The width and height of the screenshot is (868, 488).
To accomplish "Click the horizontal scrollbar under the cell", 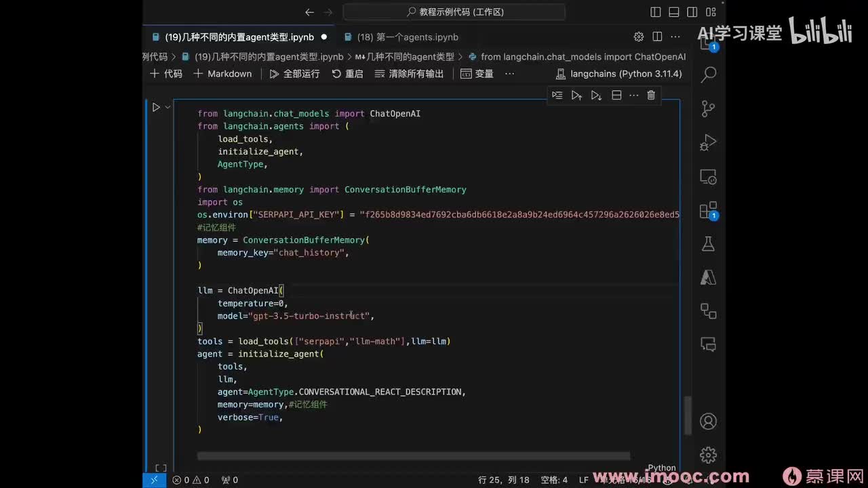I will pos(414,456).
